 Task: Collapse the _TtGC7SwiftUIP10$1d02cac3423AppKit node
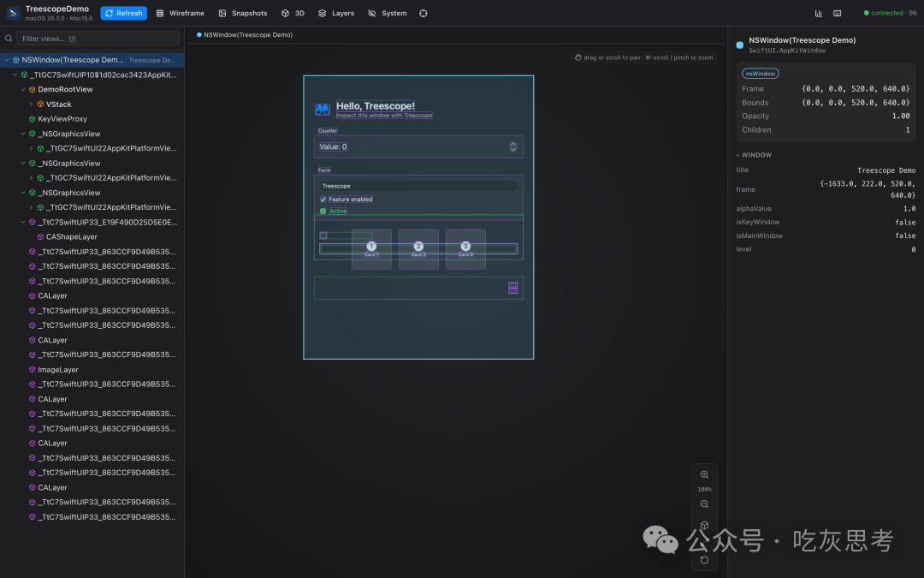pyautogui.click(x=15, y=74)
